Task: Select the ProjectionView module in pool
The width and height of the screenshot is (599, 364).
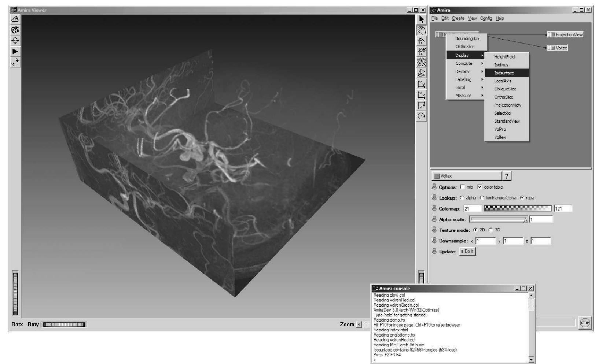Action: 565,35
